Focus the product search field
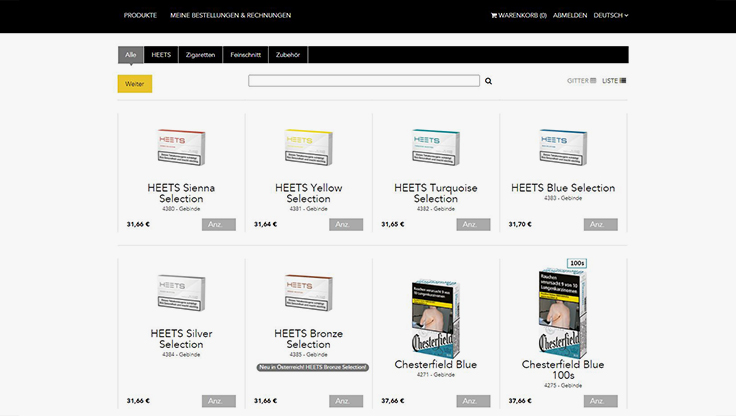 [364, 81]
